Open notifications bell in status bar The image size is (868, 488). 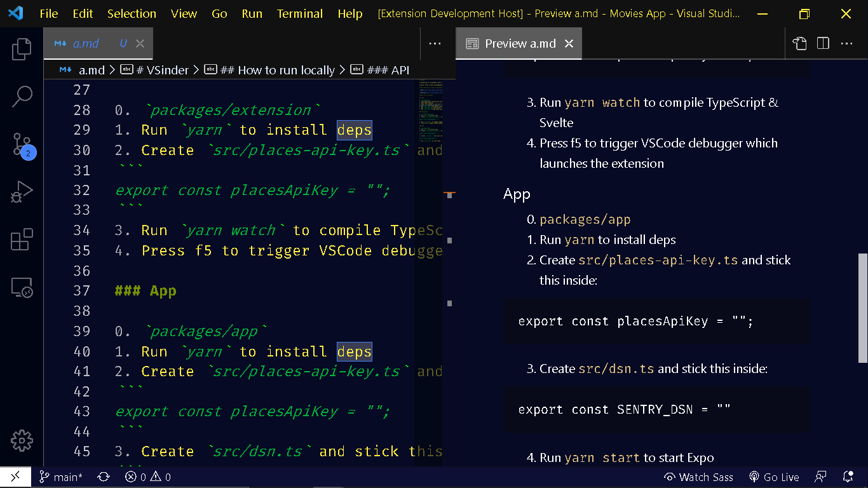pos(848,477)
